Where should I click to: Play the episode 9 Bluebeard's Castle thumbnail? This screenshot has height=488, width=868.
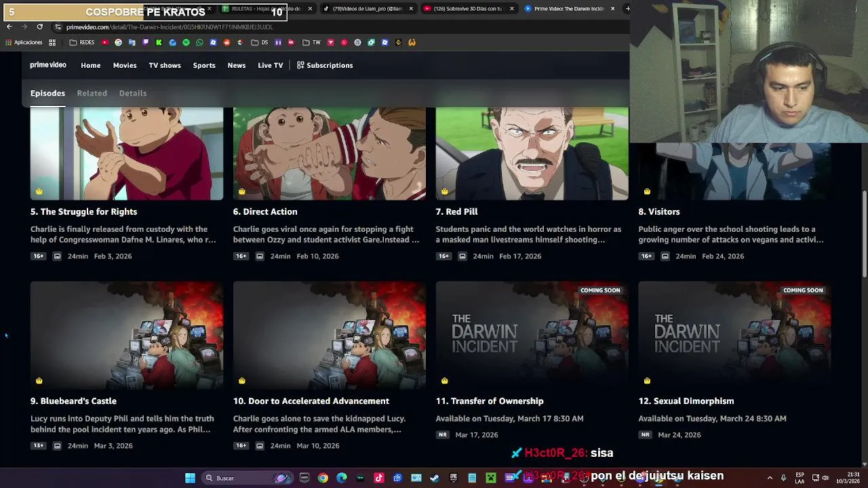[x=126, y=335]
